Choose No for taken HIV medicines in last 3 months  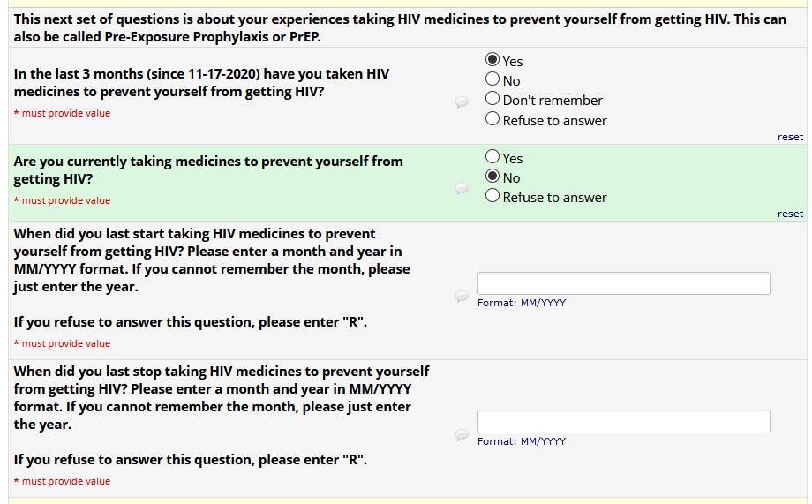pyautogui.click(x=493, y=79)
